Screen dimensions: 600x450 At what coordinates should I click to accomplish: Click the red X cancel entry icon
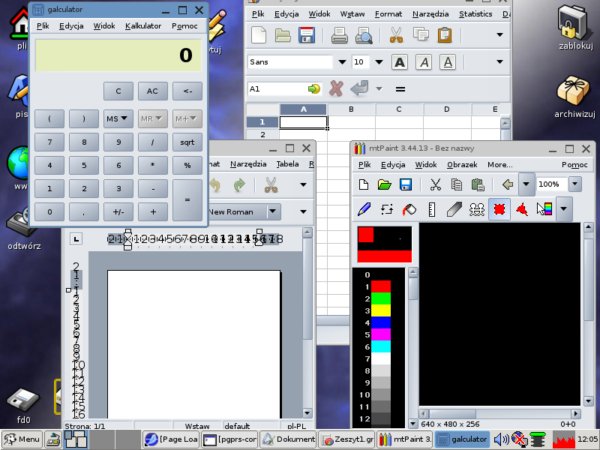coord(336,89)
